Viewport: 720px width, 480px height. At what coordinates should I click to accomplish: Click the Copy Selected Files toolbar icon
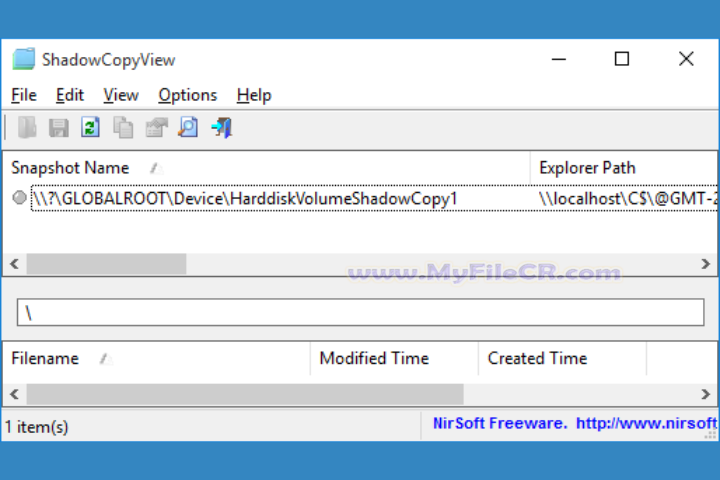tap(27, 127)
